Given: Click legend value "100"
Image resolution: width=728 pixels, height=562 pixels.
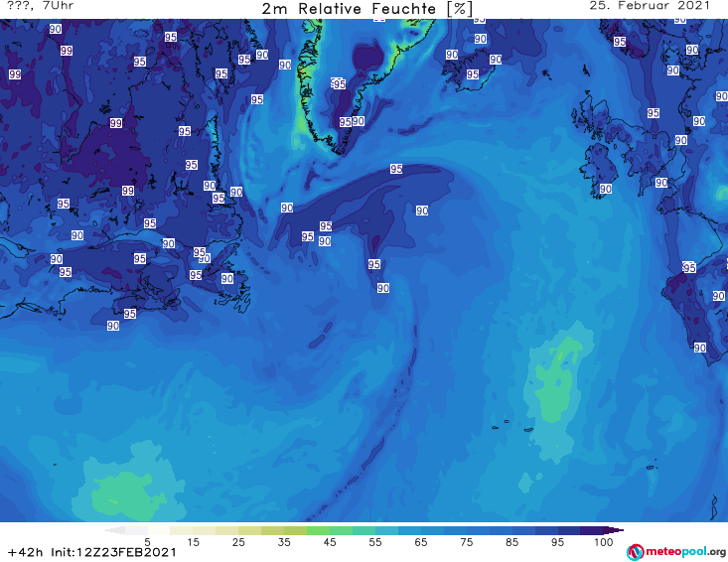Looking at the screenshot, I should 604,542.
